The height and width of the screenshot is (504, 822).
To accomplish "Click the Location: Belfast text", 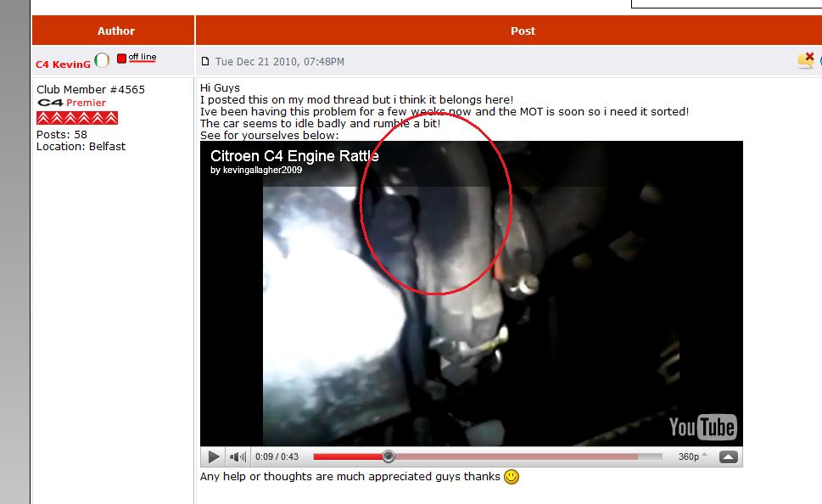I will [81, 146].
